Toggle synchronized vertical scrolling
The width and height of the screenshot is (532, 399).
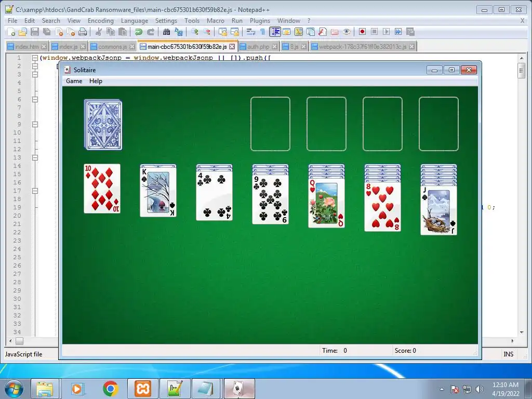pyautogui.click(x=222, y=32)
